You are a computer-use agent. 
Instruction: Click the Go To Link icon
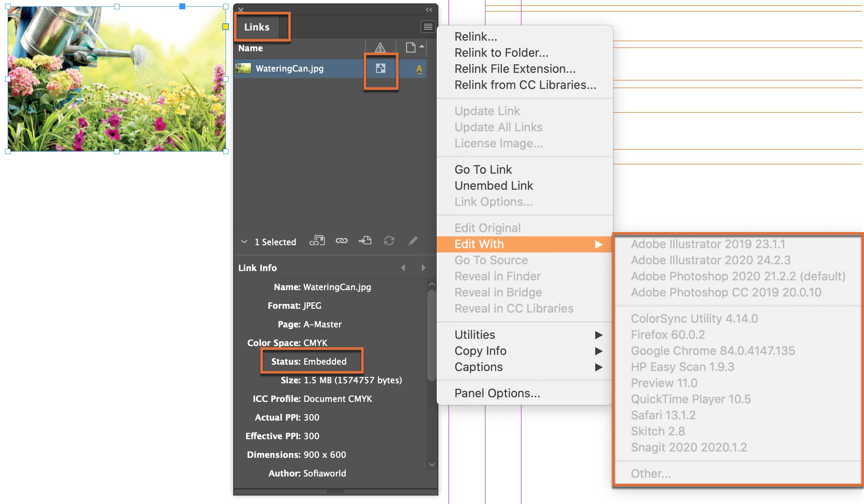pyautogui.click(x=365, y=241)
